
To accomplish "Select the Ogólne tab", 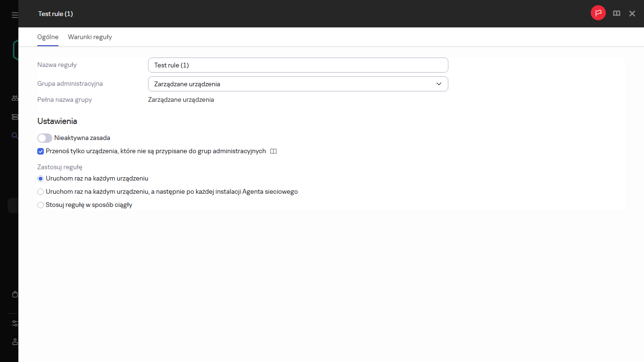I will pos(48,37).
